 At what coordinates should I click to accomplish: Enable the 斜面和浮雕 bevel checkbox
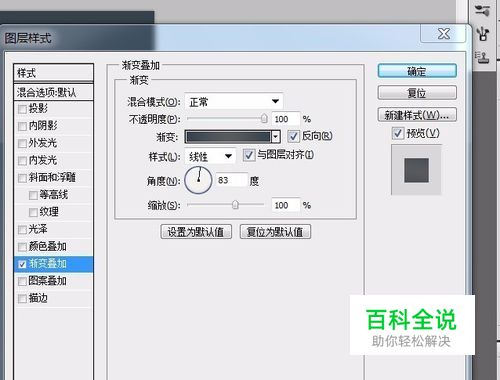pyautogui.click(x=22, y=178)
